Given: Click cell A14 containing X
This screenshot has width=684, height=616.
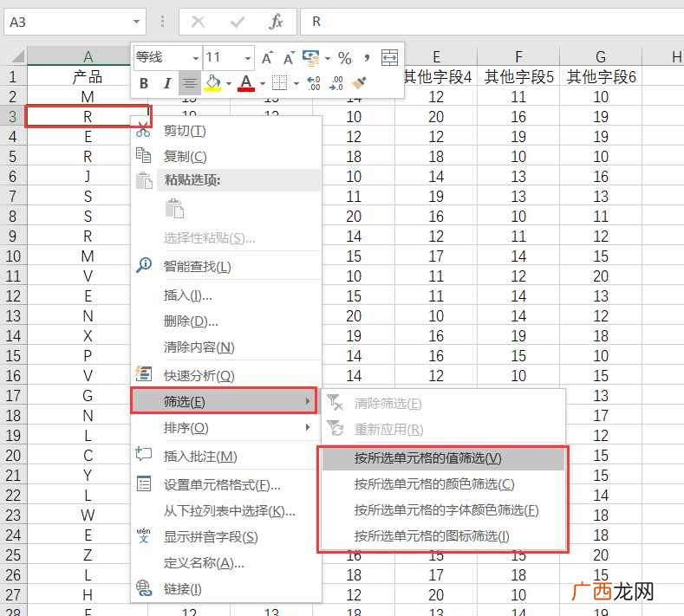Looking at the screenshot, I should click(x=79, y=335).
